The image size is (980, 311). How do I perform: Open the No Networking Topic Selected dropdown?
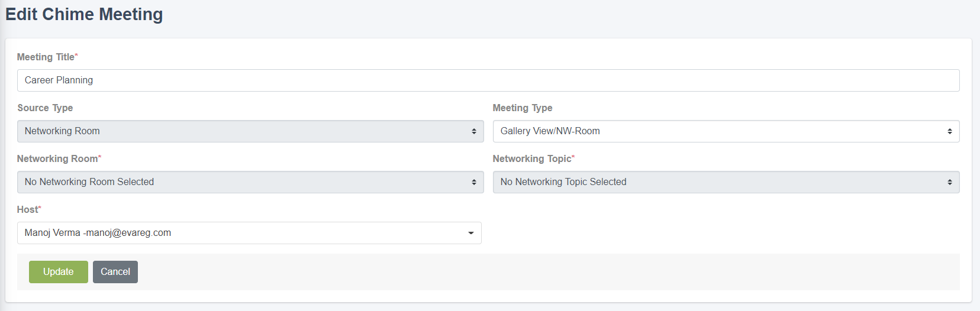(x=726, y=182)
